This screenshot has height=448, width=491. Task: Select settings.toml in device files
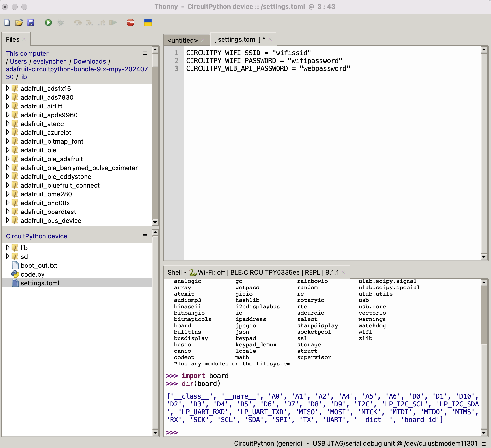tap(77, 283)
